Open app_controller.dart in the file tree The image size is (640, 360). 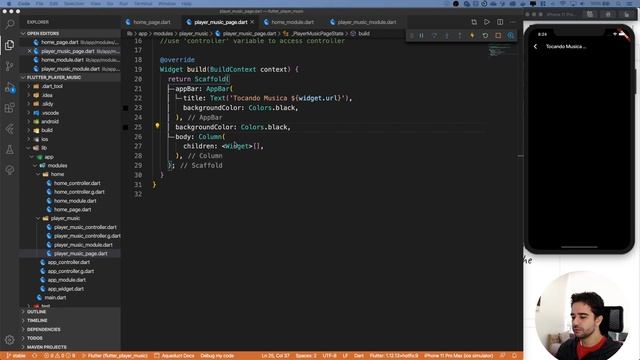pos(69,262)
